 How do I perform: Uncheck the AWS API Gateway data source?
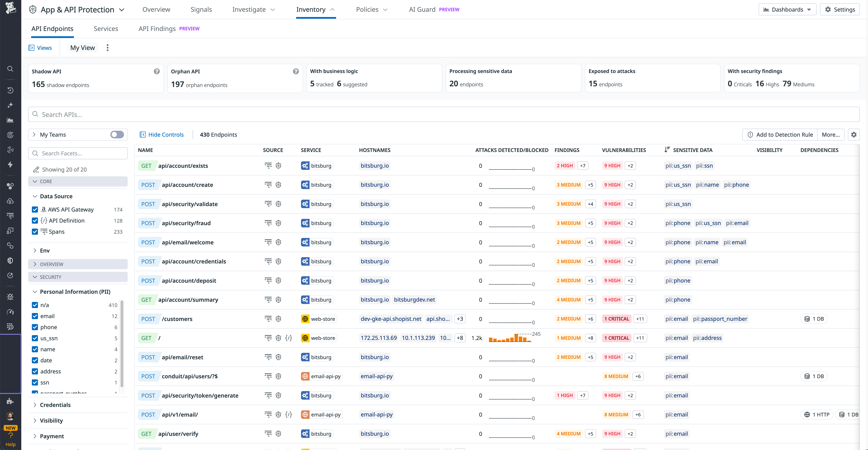[x=35, y=209]
